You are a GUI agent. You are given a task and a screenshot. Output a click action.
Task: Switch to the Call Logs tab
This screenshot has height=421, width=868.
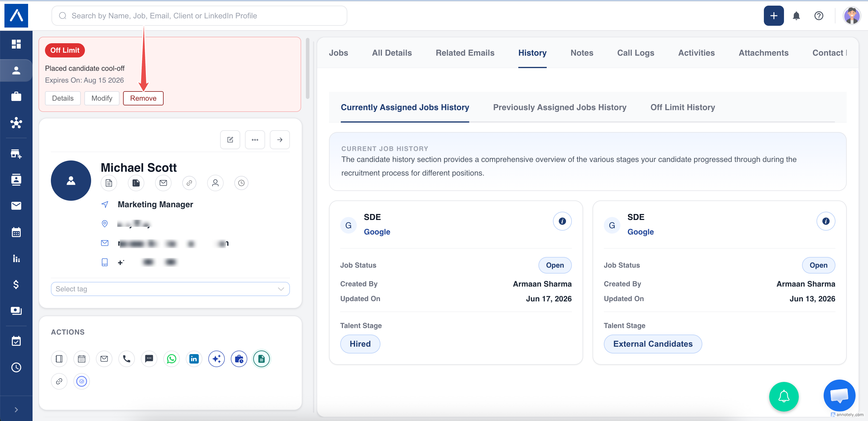tap(635, 53)
